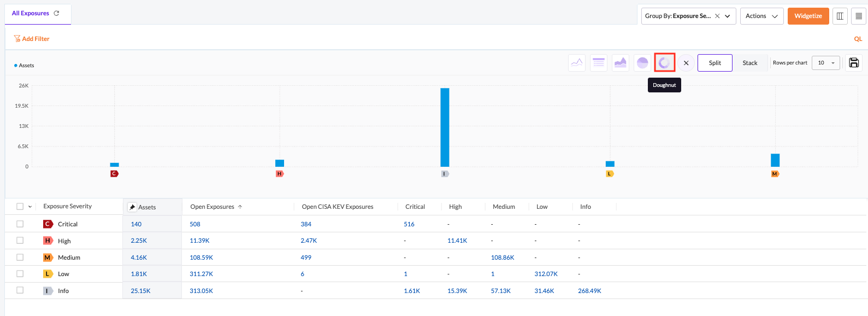Select the Stack chart mode
Screen dimensions: 868x316
[x=750, y=63]
